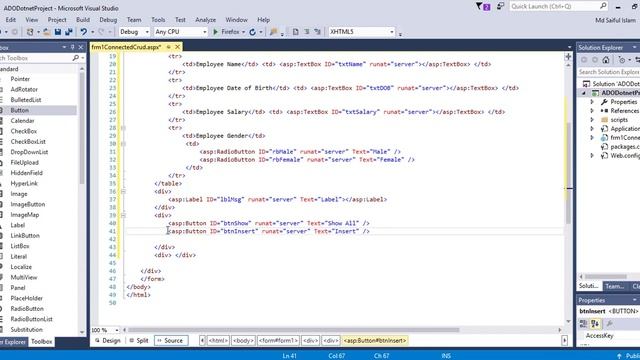The width and height of the screenshot is (640, 360).
Task: Click the <body> breadcrumb tag
Action: (243, 340)
